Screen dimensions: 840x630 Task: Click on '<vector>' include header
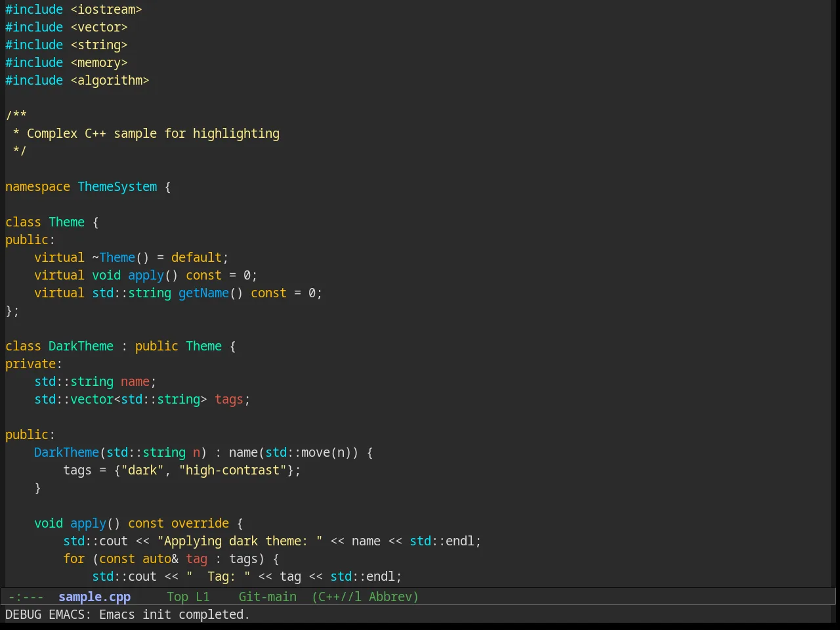click(x=99, y=27)
